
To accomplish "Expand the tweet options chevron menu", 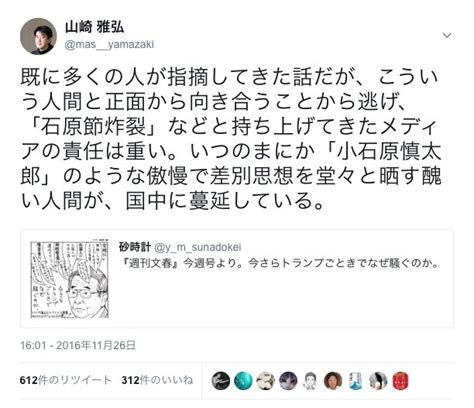I will point(447,35).
